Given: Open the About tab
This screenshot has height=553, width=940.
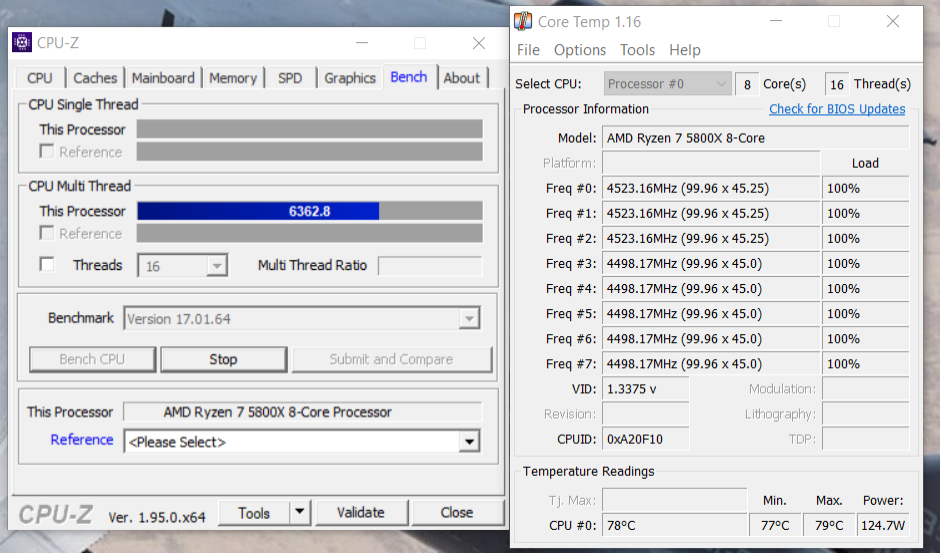Looking at the screenshot, I should (462, 78).
